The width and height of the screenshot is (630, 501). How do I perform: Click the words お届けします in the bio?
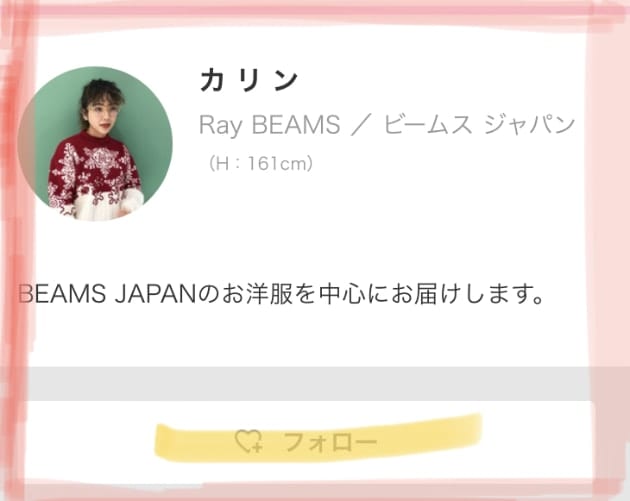click(467, 294)
